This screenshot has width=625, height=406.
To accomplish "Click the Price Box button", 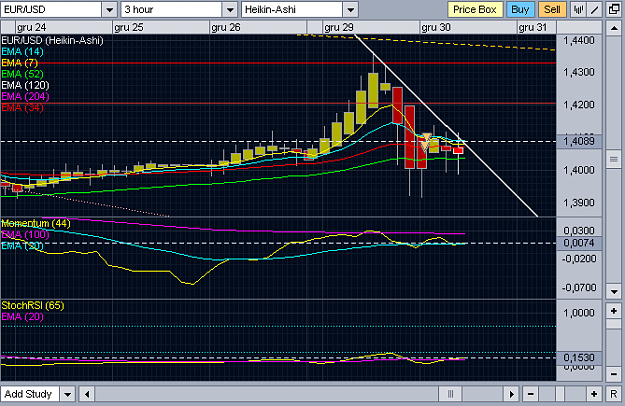I will (475, 10).
